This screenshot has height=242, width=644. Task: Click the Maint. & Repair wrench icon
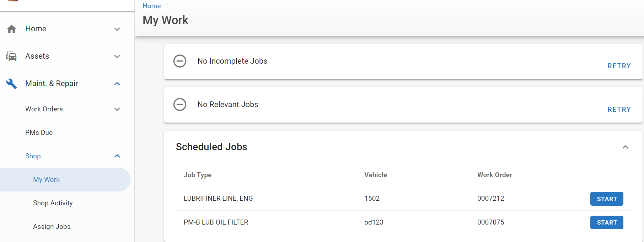pyautogui.click(x=11, y=84)
